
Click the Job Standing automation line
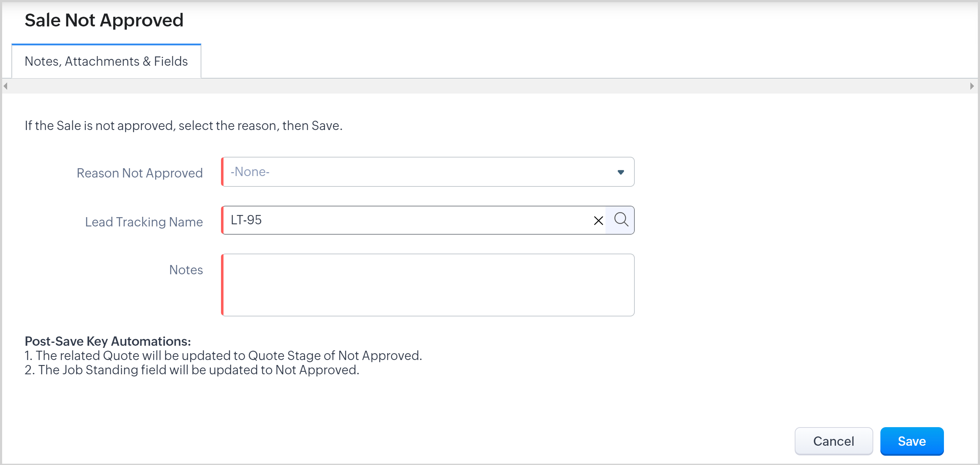click(192, 370)
